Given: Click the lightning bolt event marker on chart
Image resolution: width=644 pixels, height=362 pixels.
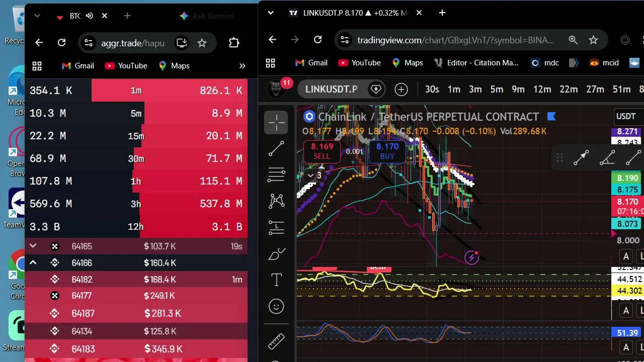Looking at the screenshot, I should [x=471, y=258].
